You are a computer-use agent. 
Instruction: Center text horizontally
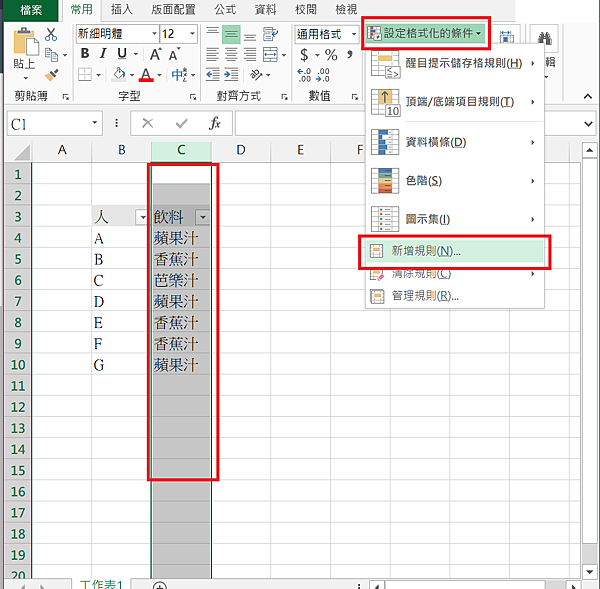click(231, 55)
